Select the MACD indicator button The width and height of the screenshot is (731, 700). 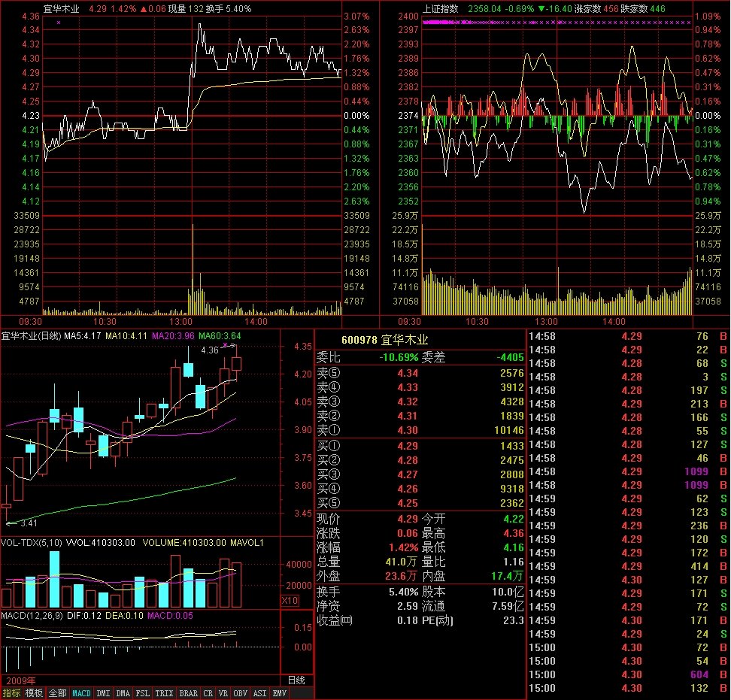(81, 693)
